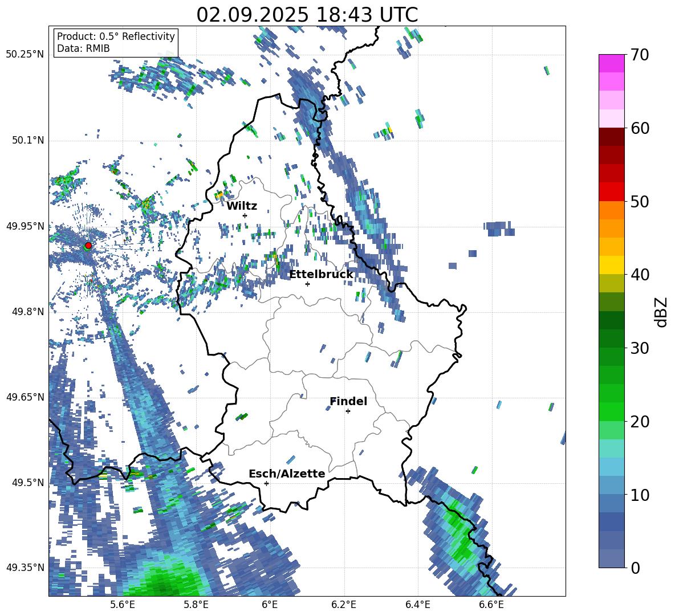Click the 6.2°E longitude label
This screenshot has width=675, height=616.
(344, 605)
